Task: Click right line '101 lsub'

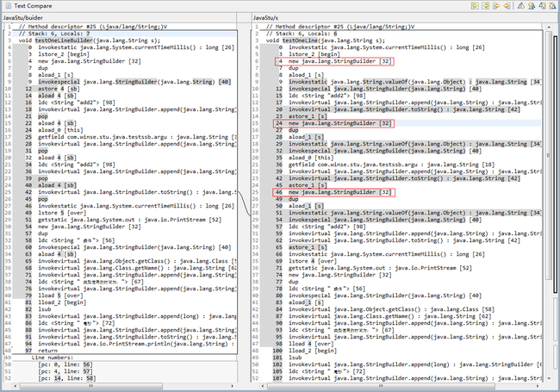Action: 287,358
